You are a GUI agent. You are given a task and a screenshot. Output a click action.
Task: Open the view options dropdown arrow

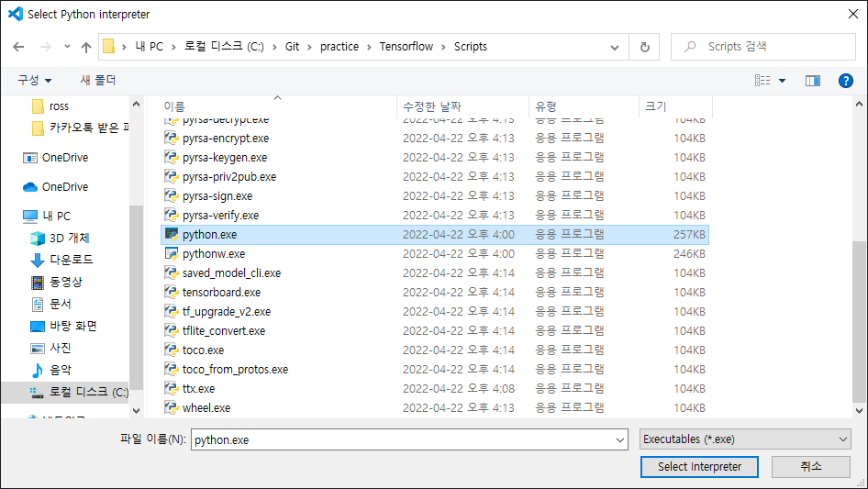tap(782, 81)
